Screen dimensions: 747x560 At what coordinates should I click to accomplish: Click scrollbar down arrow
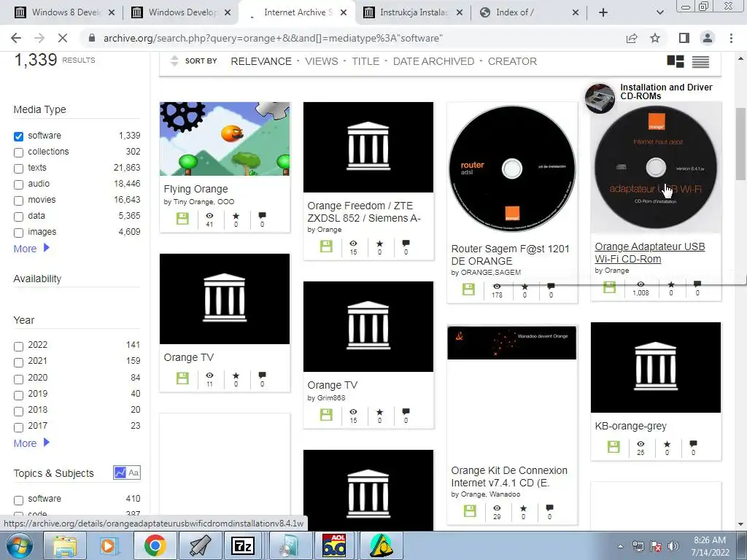(740, 524)
